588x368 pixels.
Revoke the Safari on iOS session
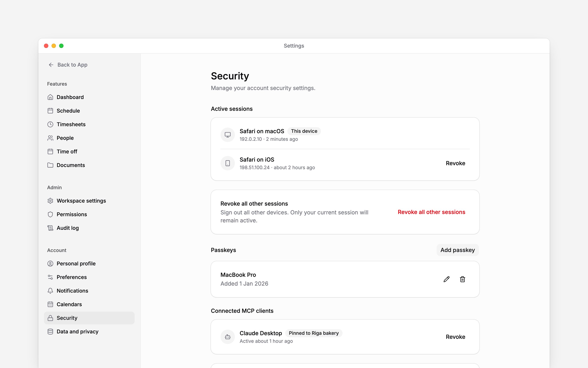455,163
